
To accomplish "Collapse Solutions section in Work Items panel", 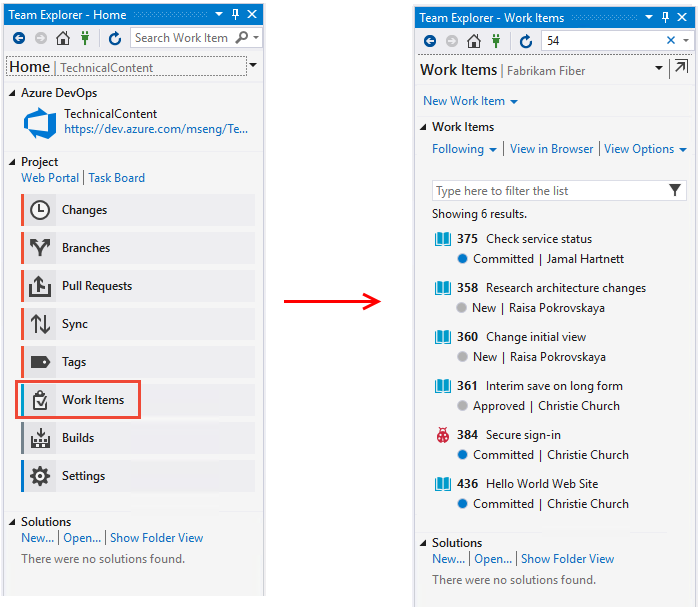I will tap(423, 543).
